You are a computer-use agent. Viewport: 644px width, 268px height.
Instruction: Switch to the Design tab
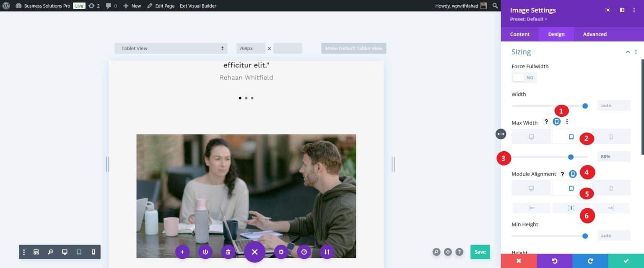(556, 34)
